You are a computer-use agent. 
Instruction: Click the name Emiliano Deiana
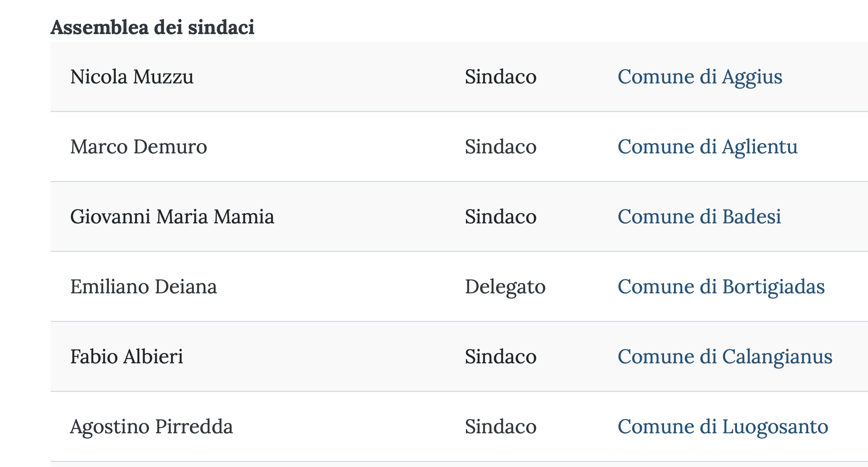coord(144,287)
